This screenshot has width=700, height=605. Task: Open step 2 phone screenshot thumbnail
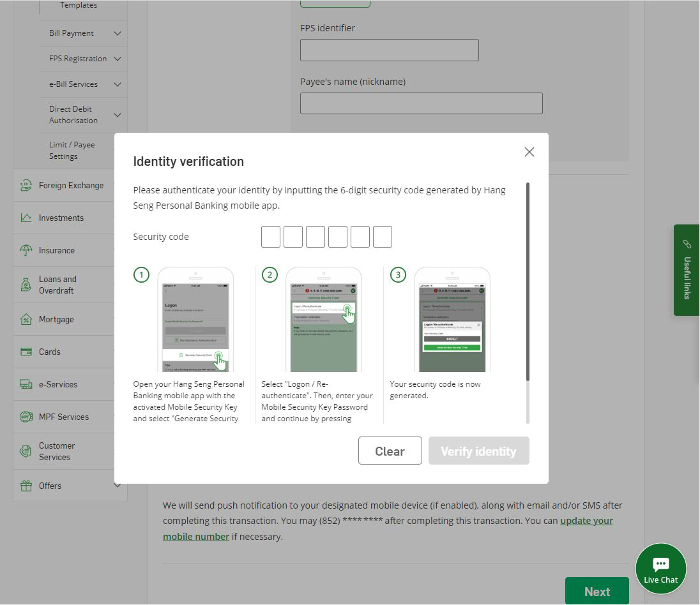324,320
